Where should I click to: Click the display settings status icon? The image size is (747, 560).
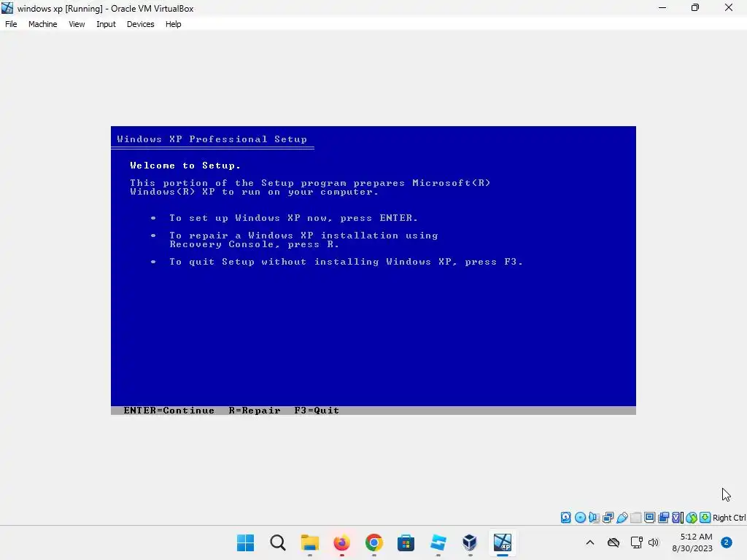pos(649,518)
